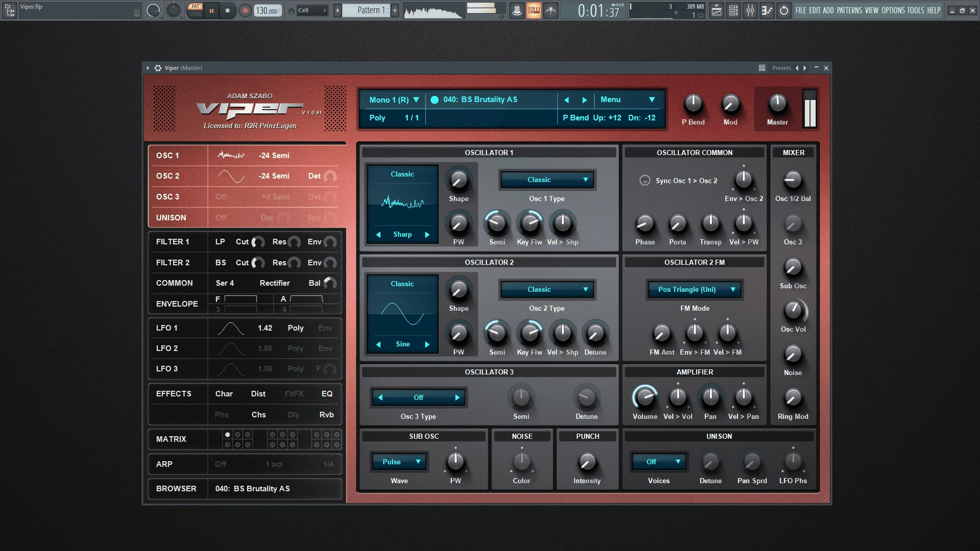Open the PATTERNS menu
Viewport: 980px width, 551px height.
[849, 10]
